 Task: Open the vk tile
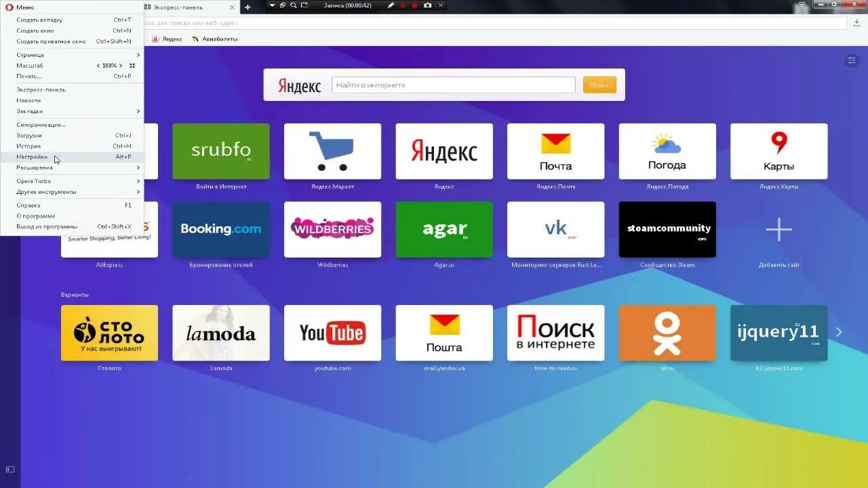555,229
